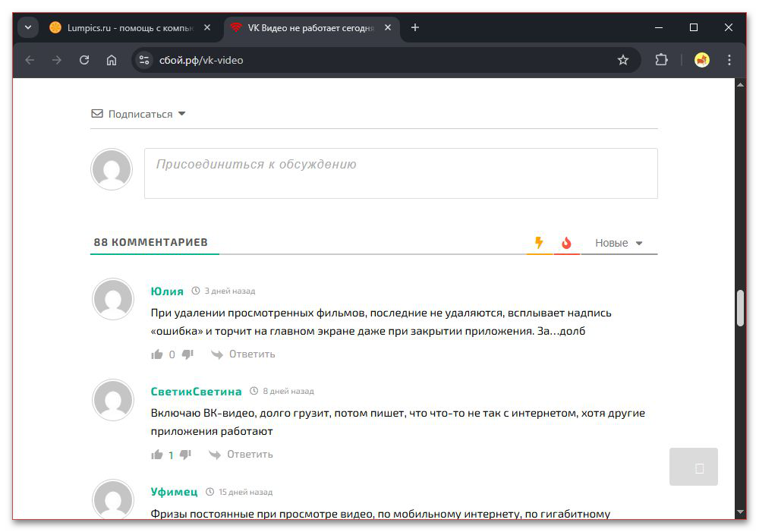
Task: Maximize the browser window
Action: point(694,27)
